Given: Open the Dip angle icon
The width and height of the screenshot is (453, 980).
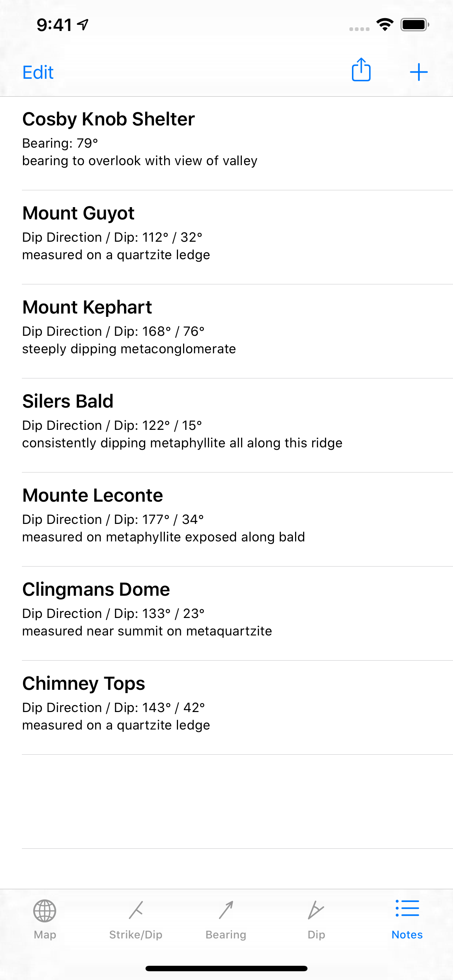Looking at the screenshot, I should click(x=316, y=910).
